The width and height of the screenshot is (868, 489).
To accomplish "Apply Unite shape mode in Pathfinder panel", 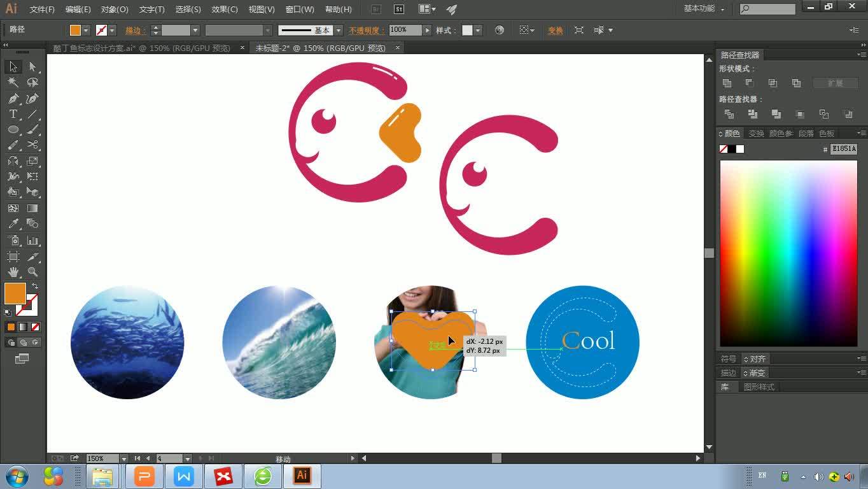I will [x=726, y=83].
